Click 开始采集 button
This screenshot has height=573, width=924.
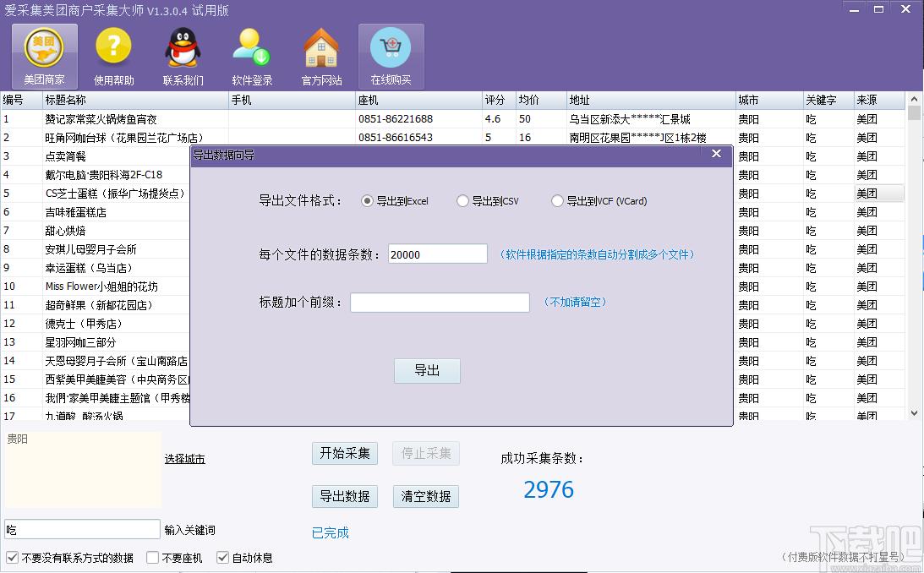point(345,454)
